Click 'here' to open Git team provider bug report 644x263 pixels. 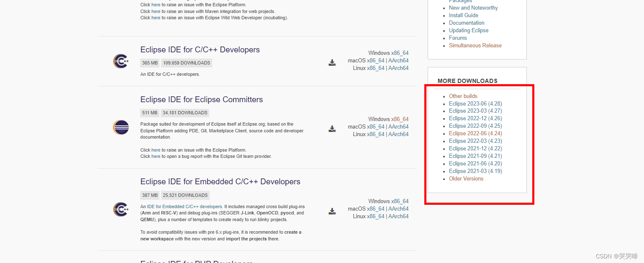156,156
